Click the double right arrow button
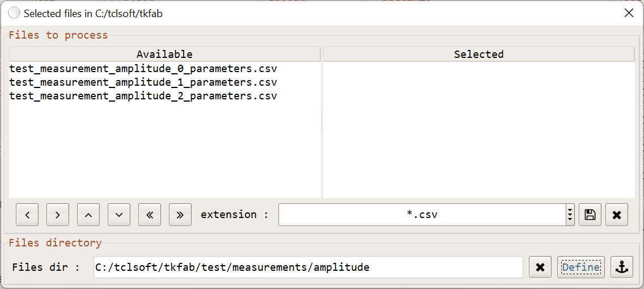 point(180,215)
